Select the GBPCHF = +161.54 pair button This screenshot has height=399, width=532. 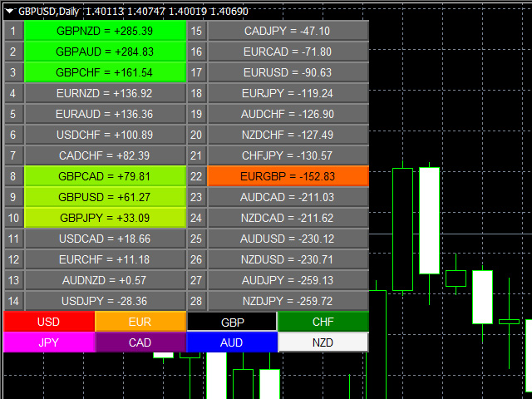106,72
